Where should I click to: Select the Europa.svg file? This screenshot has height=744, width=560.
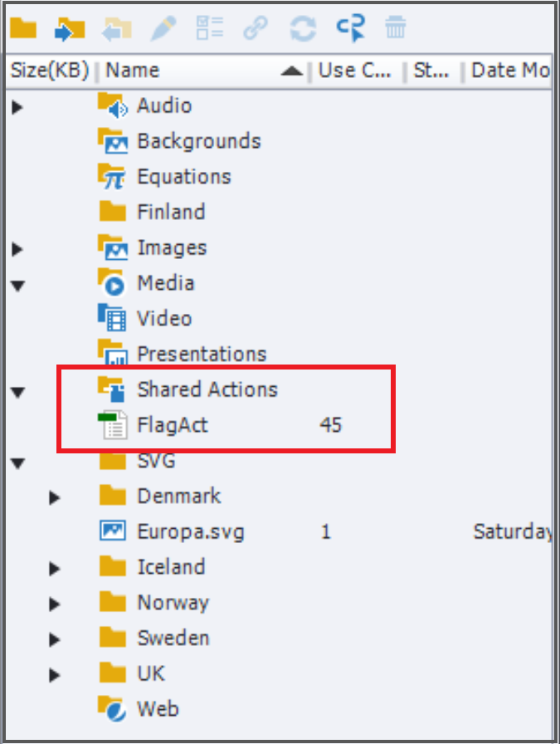(x=190, y=531)
